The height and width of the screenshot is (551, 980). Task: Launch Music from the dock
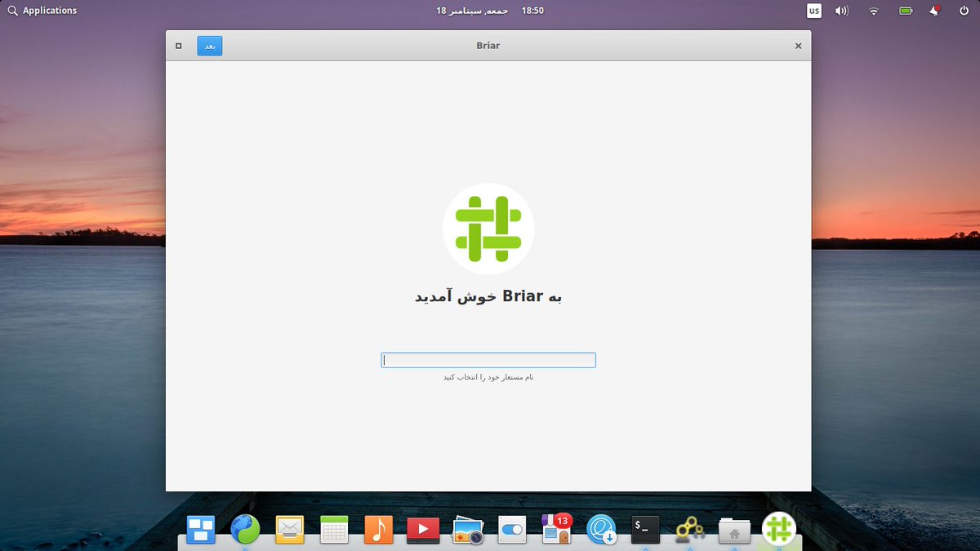tap(378, 530)
